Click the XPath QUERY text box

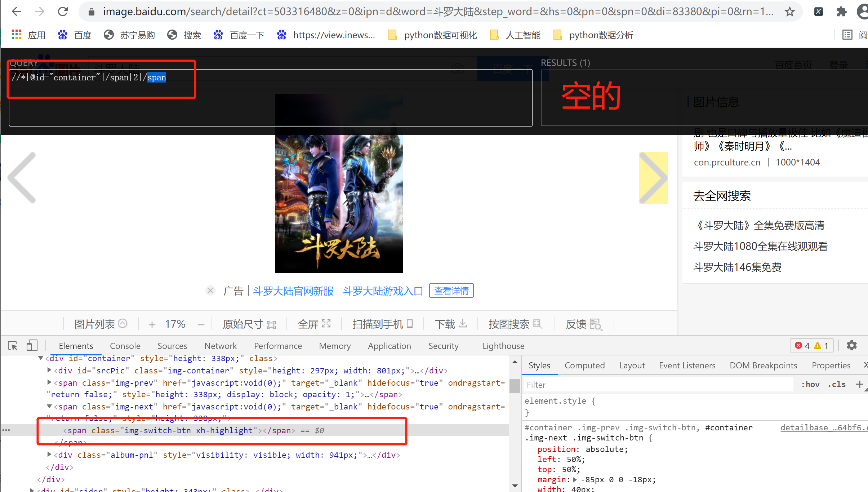[x=271, y=98]
